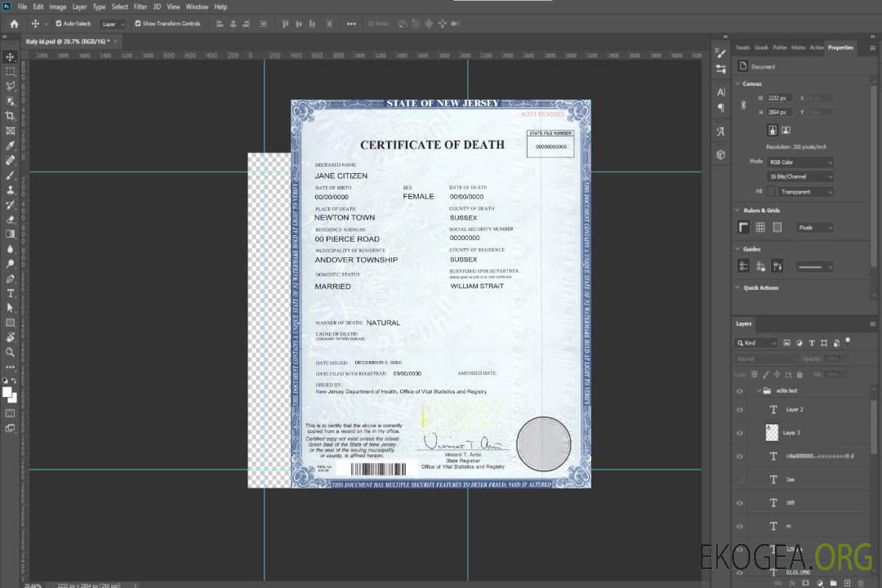
Task: Open the Window menu
Action: 197,7
